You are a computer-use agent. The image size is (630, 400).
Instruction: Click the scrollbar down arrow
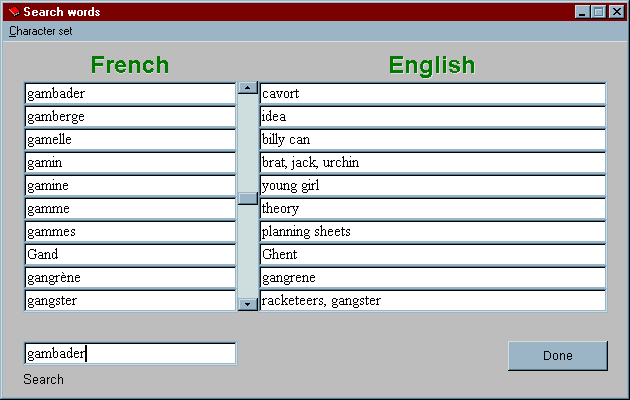(x=247, y=303)
